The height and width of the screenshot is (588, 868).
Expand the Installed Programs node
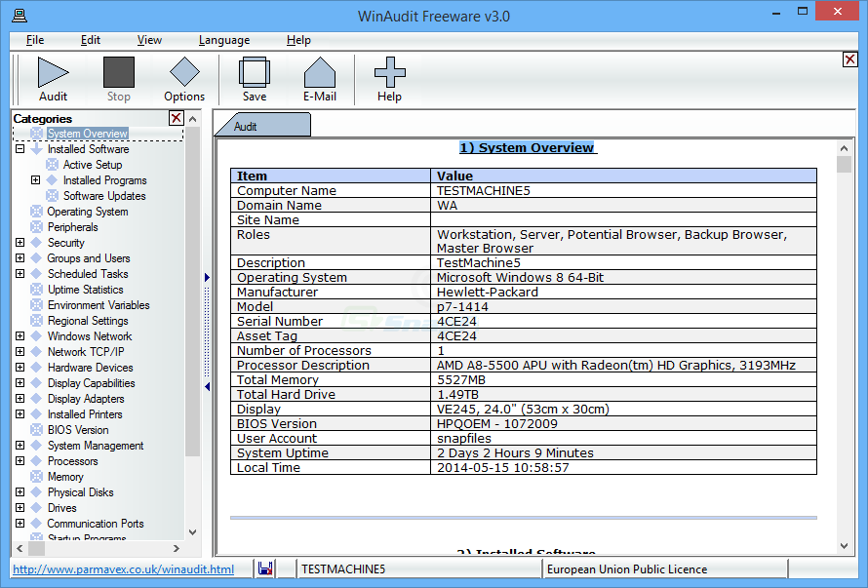pos(35,180)
